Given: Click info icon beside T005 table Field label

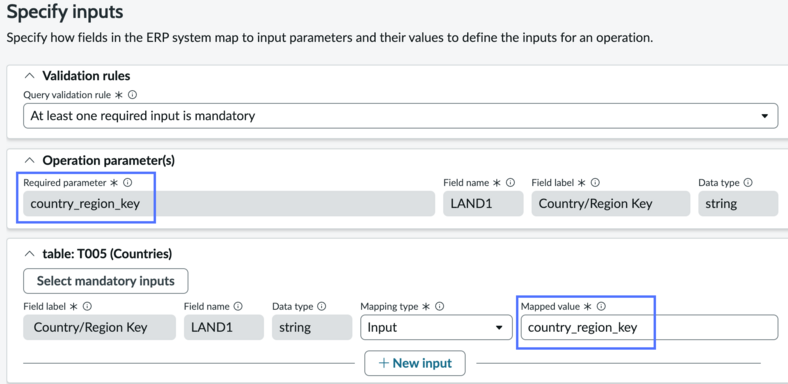Looking at the screenshot, I should (87, 306).
